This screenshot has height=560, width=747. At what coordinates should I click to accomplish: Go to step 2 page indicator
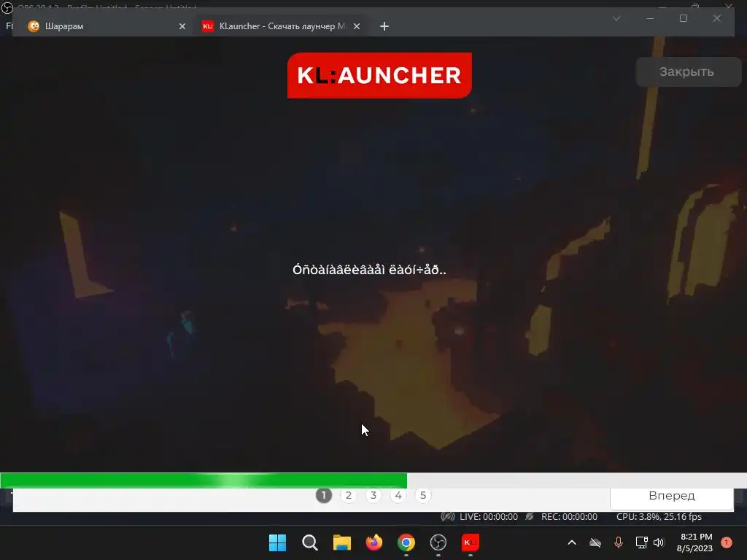pos(348,495)
